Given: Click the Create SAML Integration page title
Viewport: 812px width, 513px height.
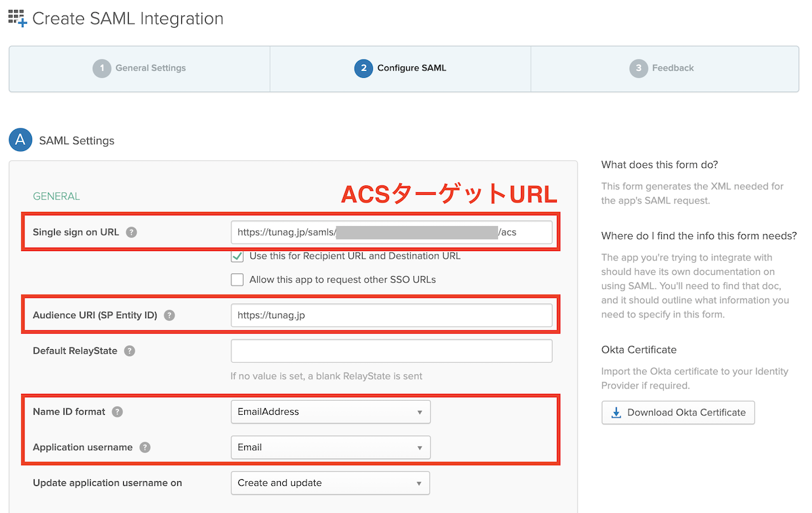Looking at the screenshot, I should tap(128, 19).
